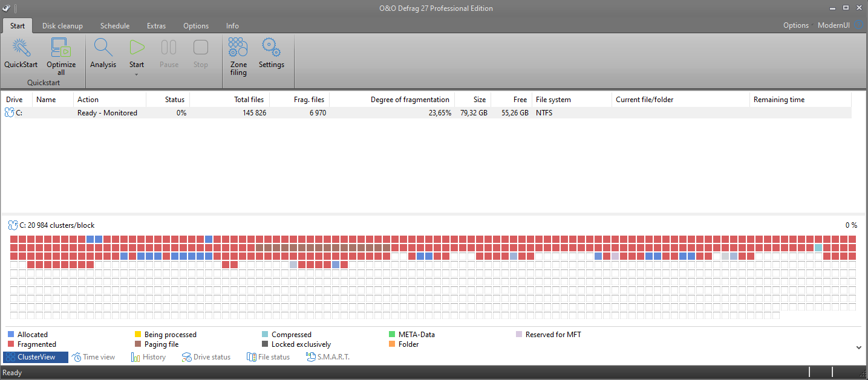Click Remaining time column header
This screenshot has width=868, height=380.
(800, 100)
